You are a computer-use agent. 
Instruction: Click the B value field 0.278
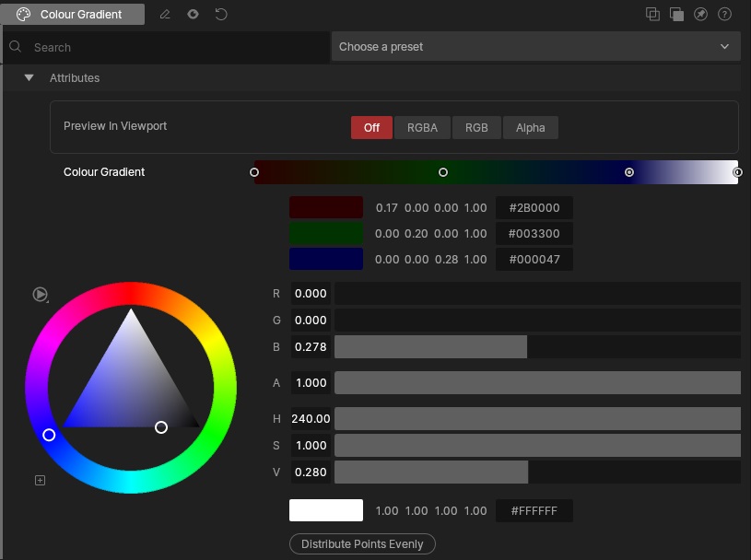pyautogui.click(x=311, y=347)
